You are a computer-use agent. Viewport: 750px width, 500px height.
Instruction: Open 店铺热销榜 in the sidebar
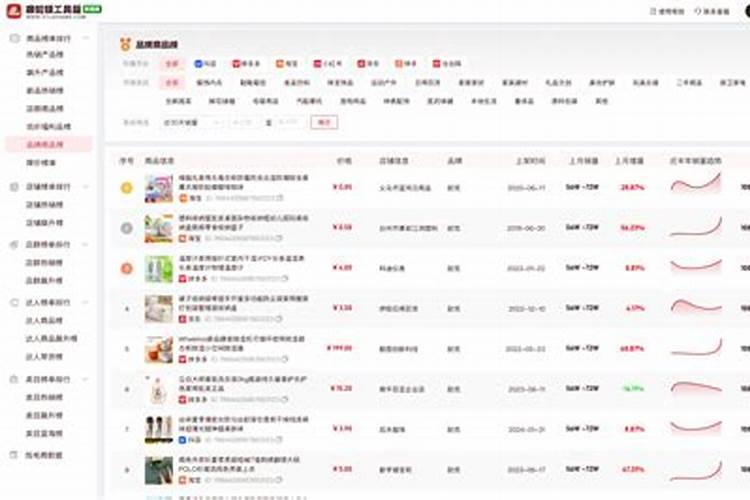(44, 205)
